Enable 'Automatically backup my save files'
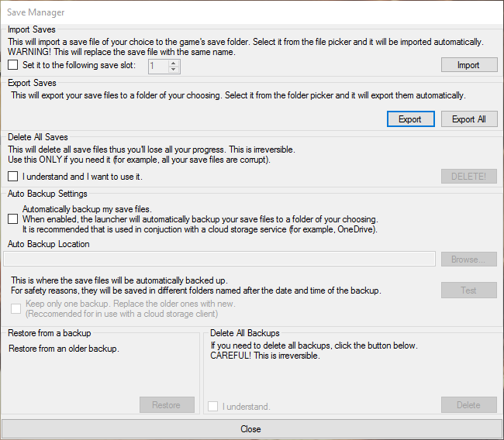The width and height of the screenshot is (504, 440). point(13,219)
